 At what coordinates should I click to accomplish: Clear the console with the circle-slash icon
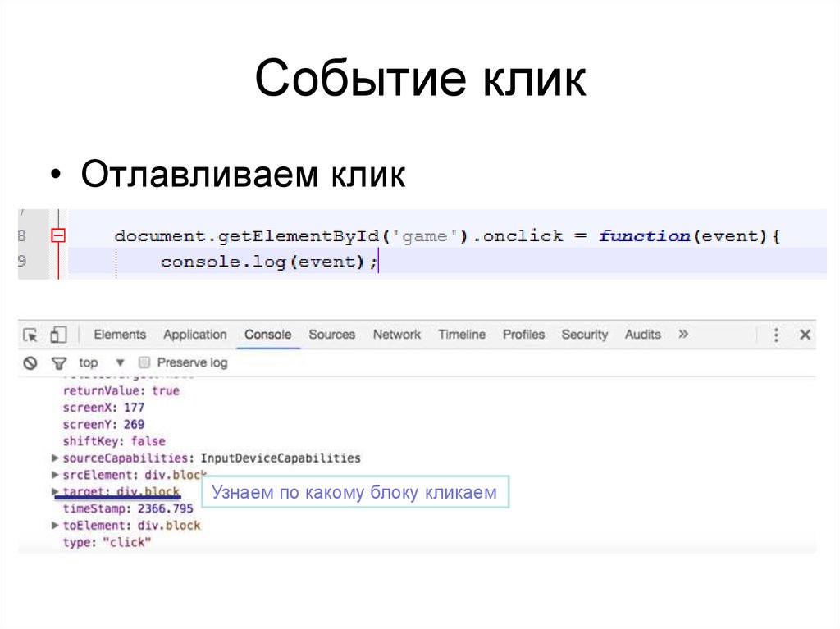click(x=30, y=362)
